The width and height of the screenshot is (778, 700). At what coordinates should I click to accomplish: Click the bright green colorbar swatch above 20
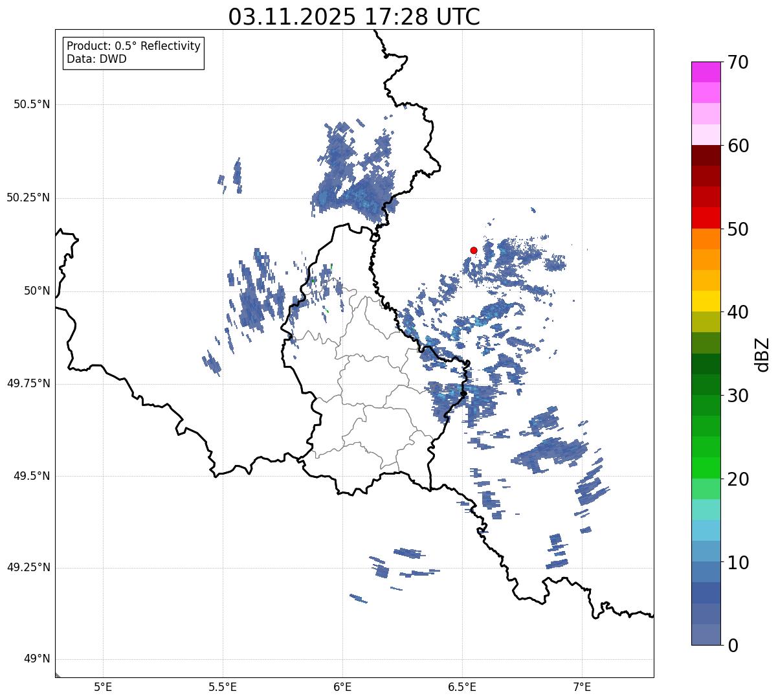(x=706, y=468)
